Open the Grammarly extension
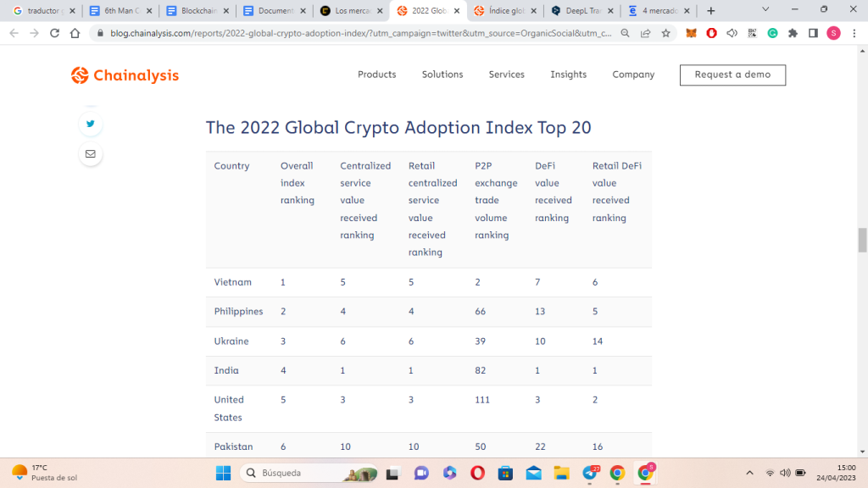 pos(772,33)
